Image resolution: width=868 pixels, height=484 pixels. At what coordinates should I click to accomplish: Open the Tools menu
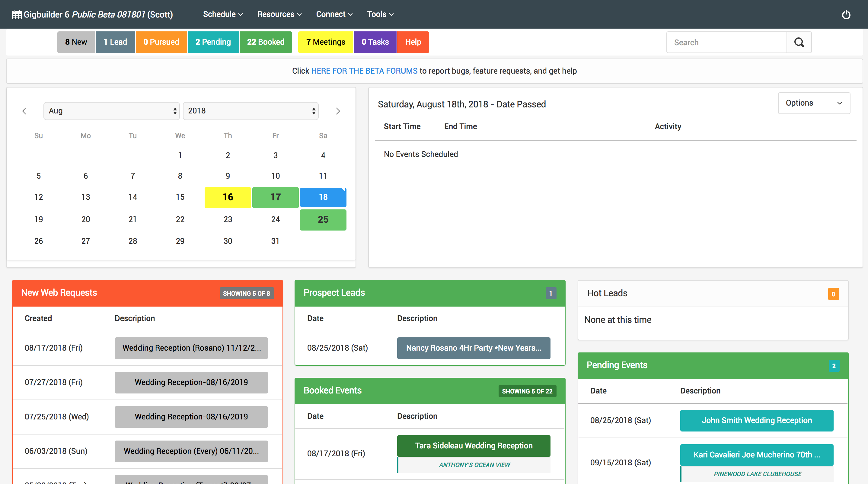380,14
